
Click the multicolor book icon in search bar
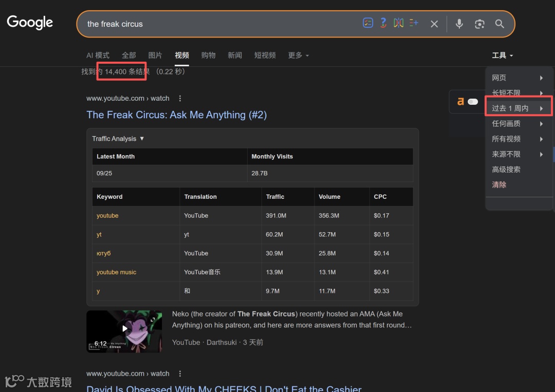coord(399,23)
